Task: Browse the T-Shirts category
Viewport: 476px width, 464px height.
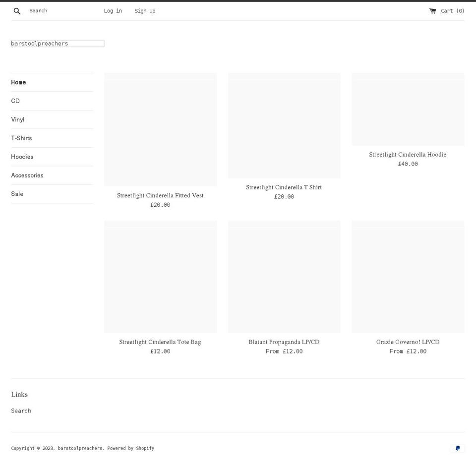Action: point(21,138)
